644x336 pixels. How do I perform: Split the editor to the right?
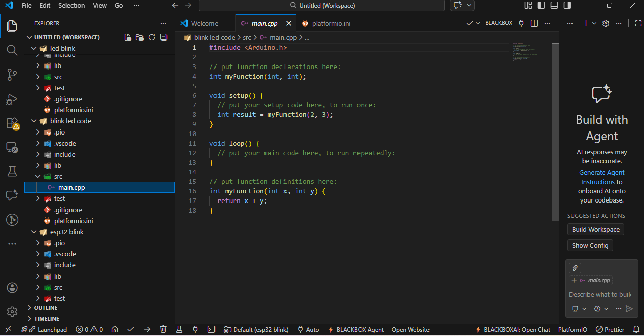[x=534, y=23]
